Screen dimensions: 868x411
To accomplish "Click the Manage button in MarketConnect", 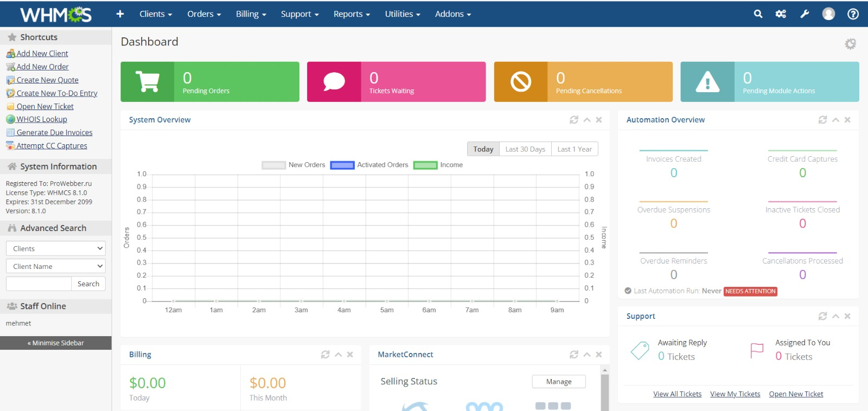I will click(558, 382).
